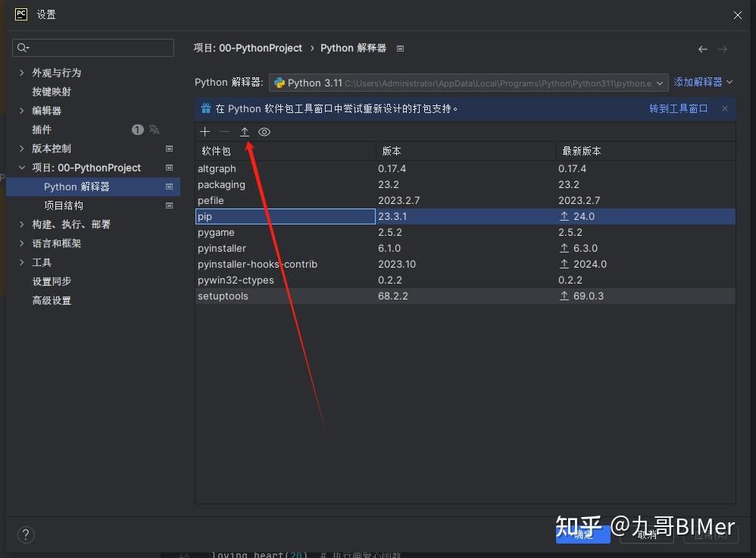Close the 设置 dialog

coord(738,15)
